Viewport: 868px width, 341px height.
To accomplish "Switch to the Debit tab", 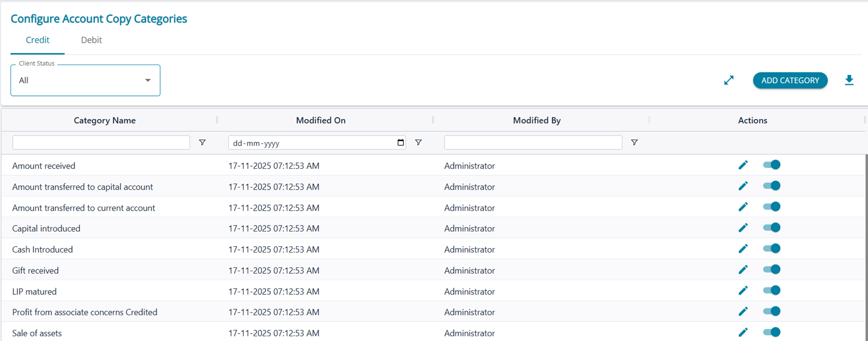I will [x=91, y=40].
